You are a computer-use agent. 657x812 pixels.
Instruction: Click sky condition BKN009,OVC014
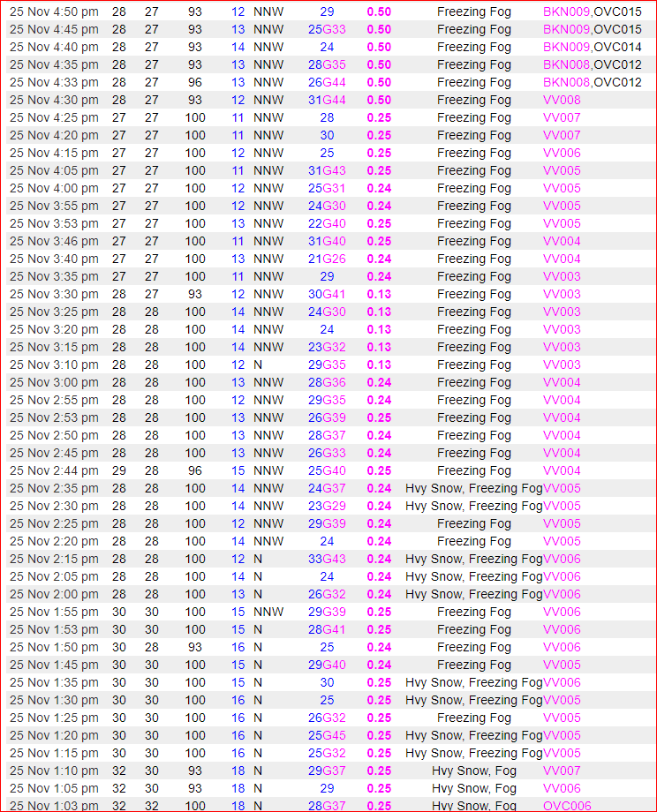point(593,47)
